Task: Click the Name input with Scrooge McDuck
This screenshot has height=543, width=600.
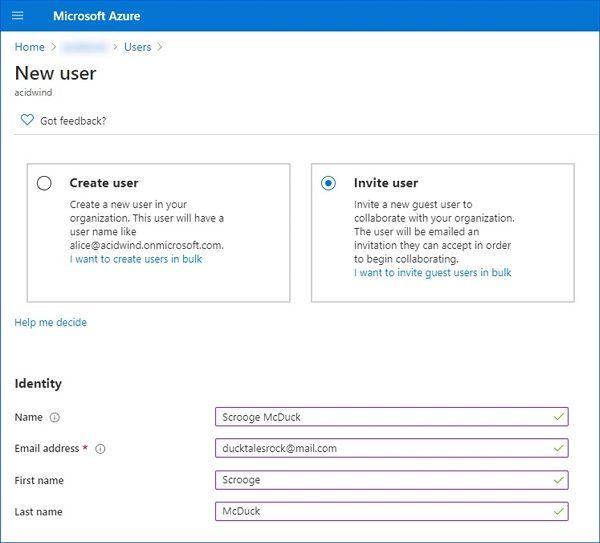Action: pyautogui.click(x=391, y=417)
